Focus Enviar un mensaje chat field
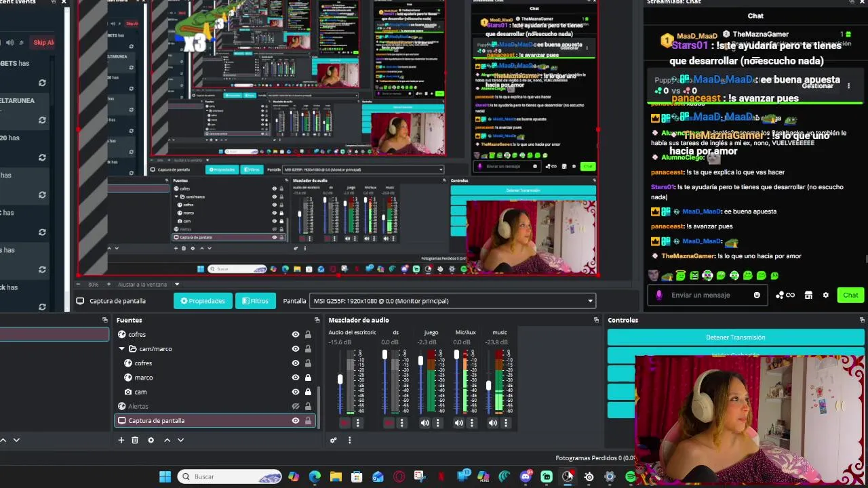The width and height of the screenshot is (868, 488). coord(709,295)
